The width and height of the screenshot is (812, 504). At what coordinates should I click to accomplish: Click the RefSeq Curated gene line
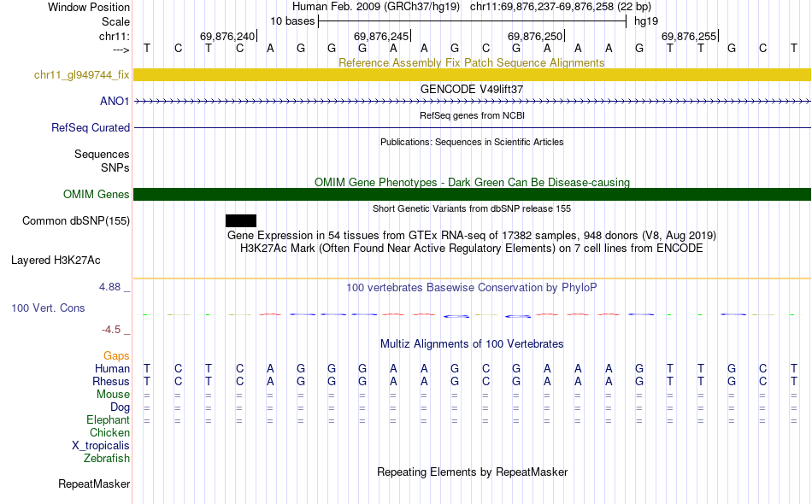pos(472,127)
